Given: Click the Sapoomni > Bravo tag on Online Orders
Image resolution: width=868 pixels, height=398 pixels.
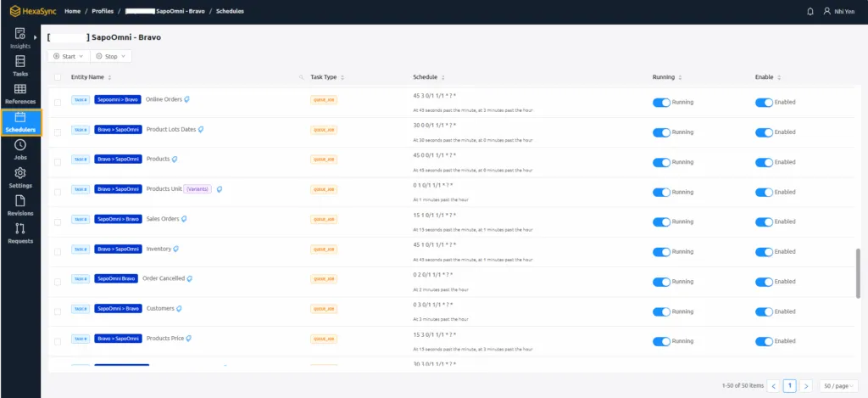Looking at the screenshot, I should click(118, 100).
